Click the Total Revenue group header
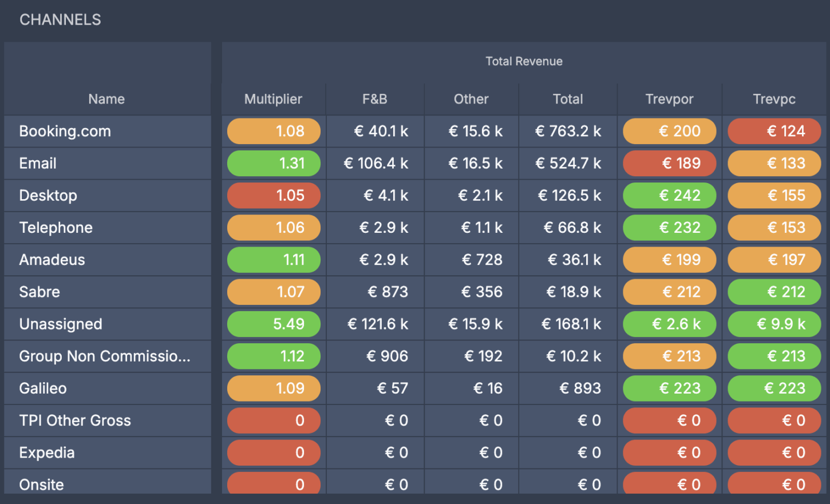 click(524, 61)
